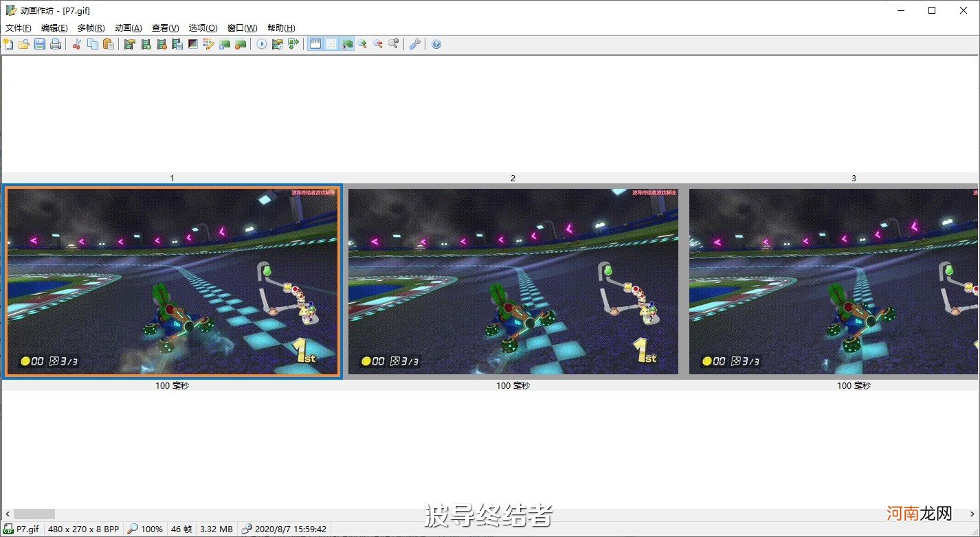Zoom out with the red magnifier icon

[378, 44]
